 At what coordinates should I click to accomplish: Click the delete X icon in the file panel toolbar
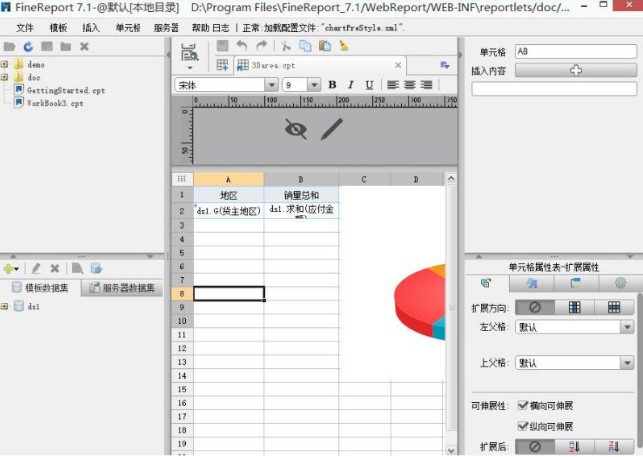[84, 46]
